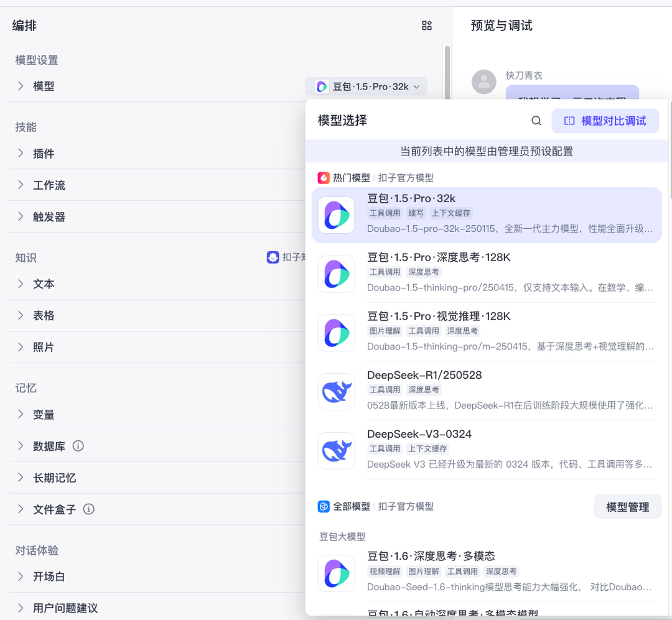Choose the DeepSeek-R1/250528 model title
This screenshot has width=672, height=620.
424,375
